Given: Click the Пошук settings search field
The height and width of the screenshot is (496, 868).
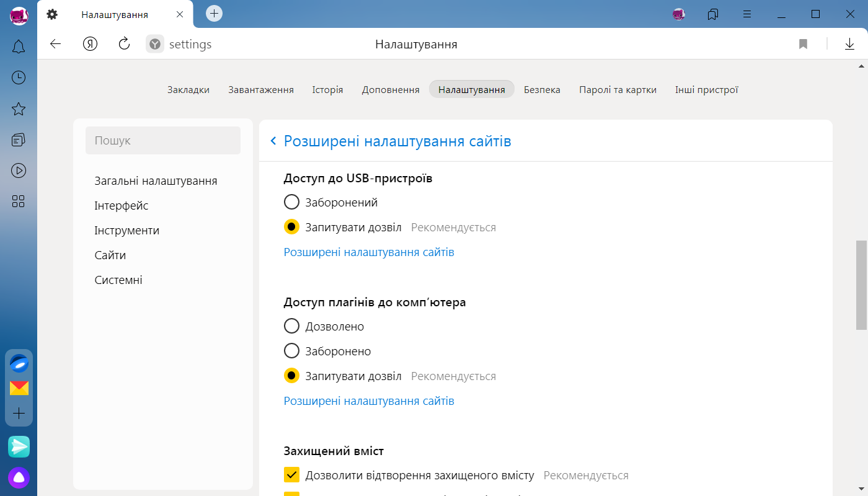Looking at the screenshot, I should [x=163, y=141].
